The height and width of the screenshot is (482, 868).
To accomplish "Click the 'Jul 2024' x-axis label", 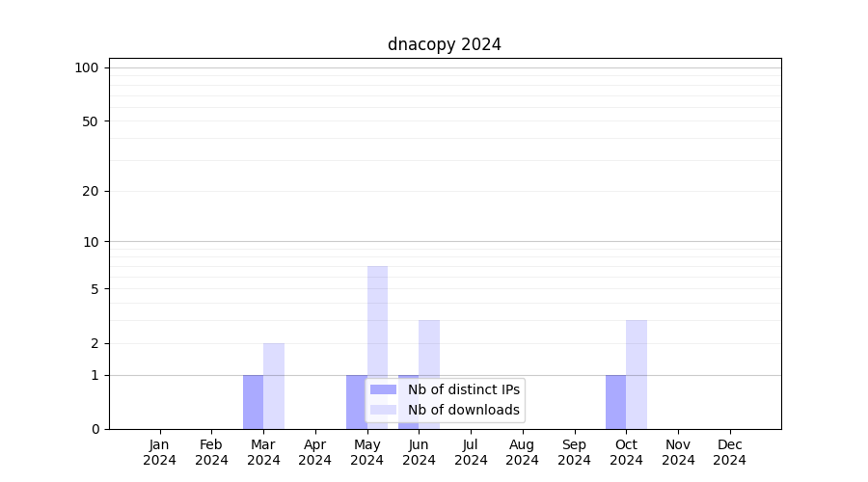I will 471,452.
